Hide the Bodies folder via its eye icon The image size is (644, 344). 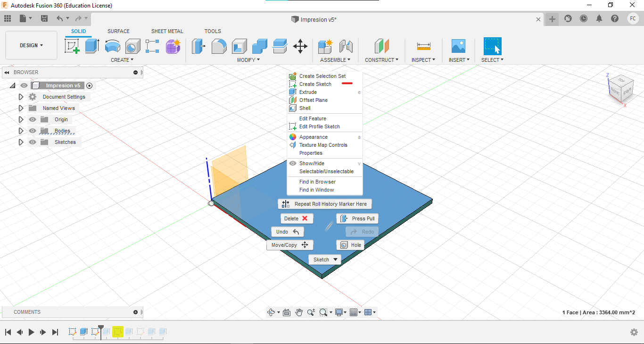[x=33, y=131]
